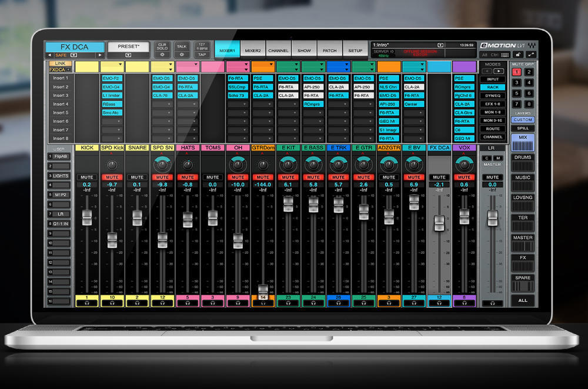Mute the SNARE channel
Screen dimensions: 588x389
(x=137, y=177)
